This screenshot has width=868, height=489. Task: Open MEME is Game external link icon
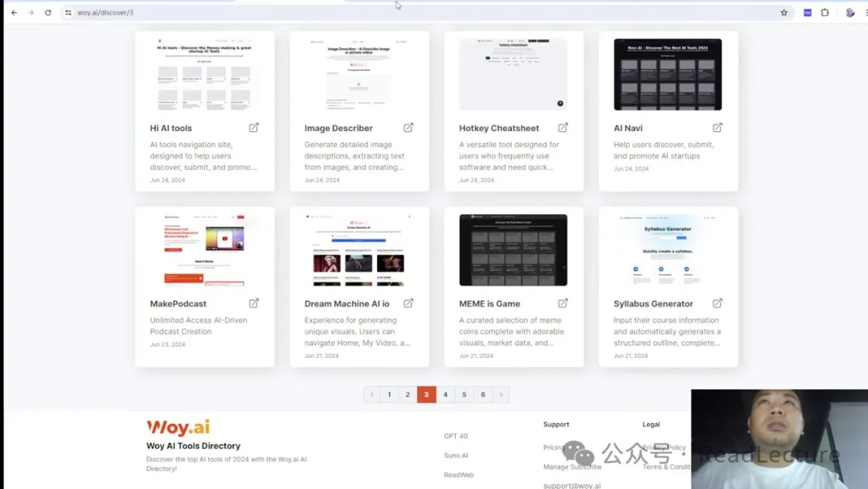pos(563,303)
